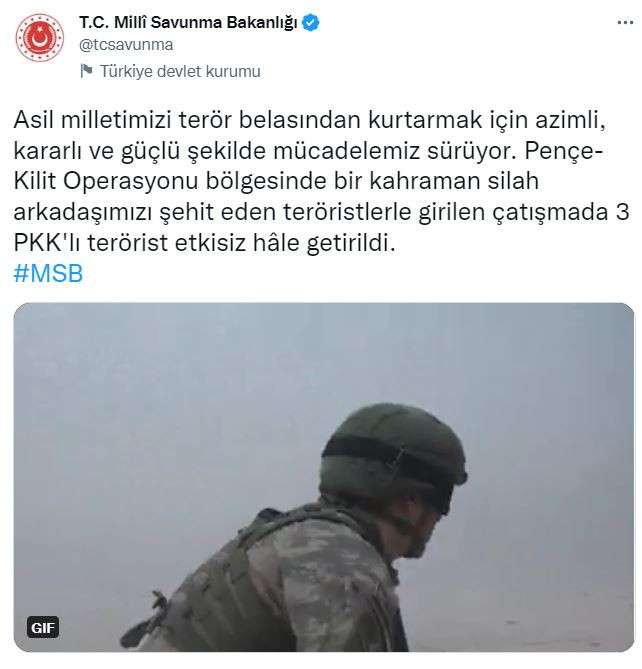The image size is (642, 669).
Task: Click the word Pençe- in the tweet
Action: coord(564,151)
